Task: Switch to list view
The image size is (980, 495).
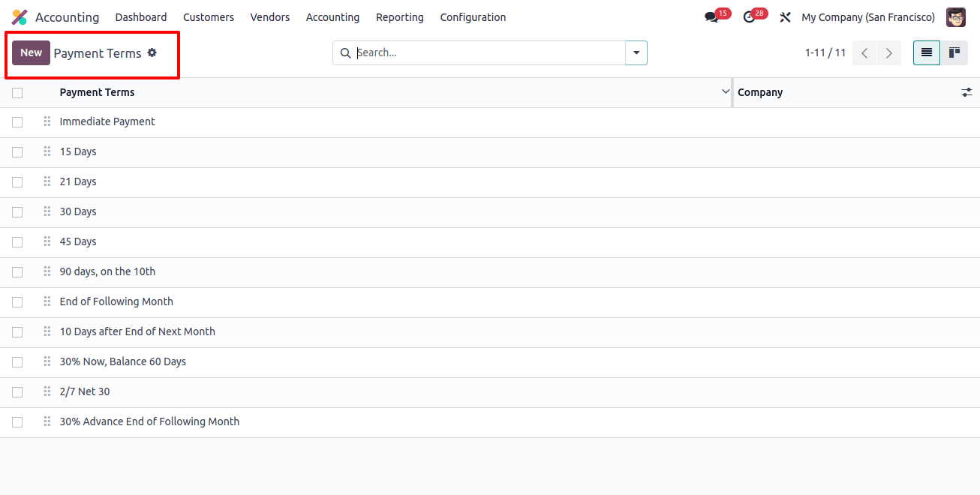Action: point(927,52)
